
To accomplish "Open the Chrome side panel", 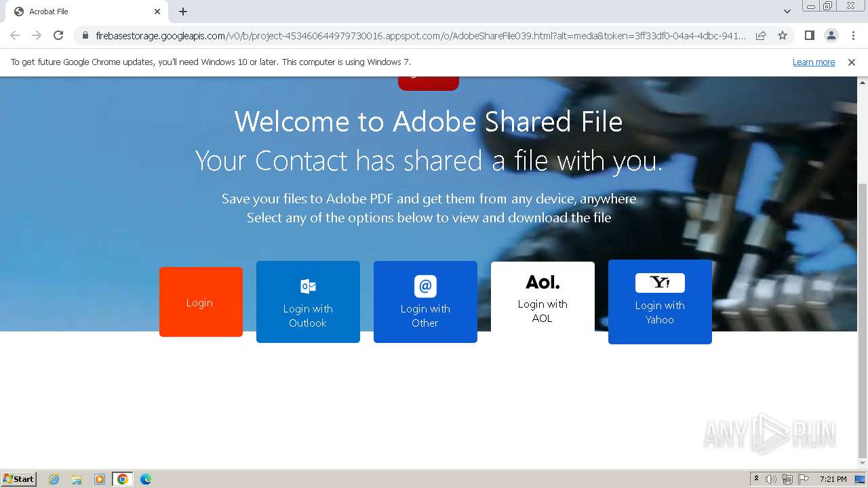I will tap(809, 35).
